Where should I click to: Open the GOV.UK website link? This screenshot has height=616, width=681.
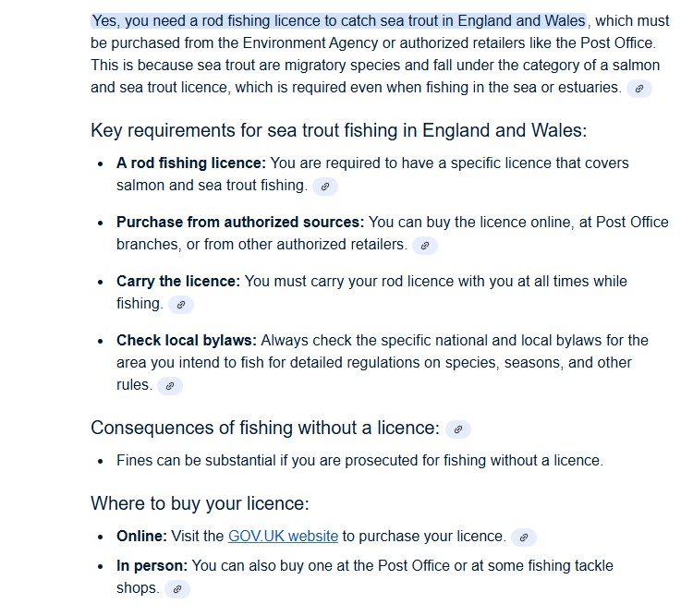point(283,536)
